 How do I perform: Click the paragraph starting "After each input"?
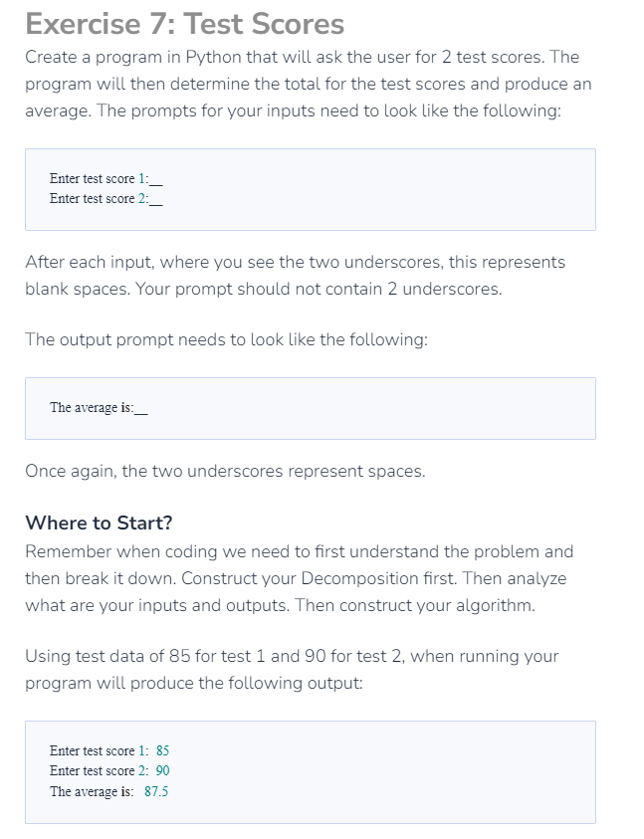point(295,276)
